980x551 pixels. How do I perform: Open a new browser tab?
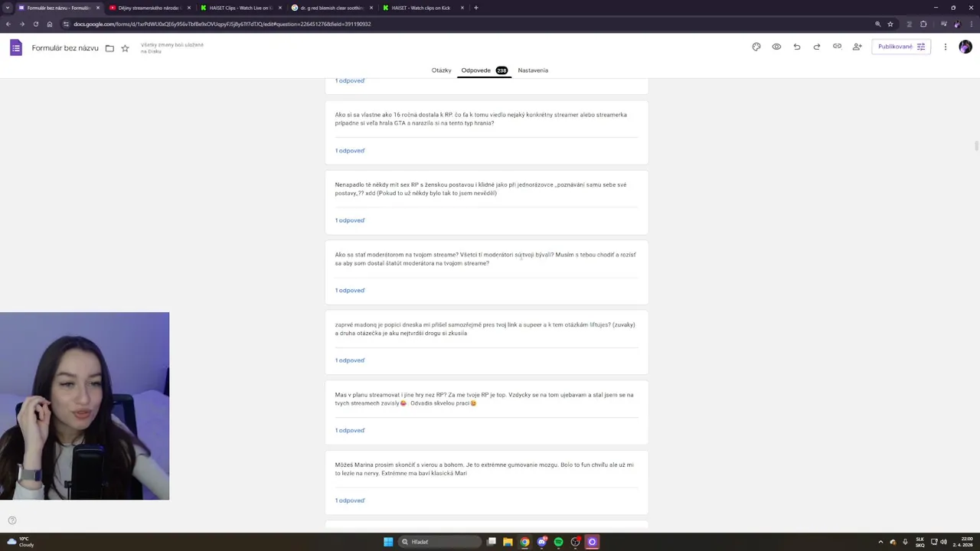[476, 8]
